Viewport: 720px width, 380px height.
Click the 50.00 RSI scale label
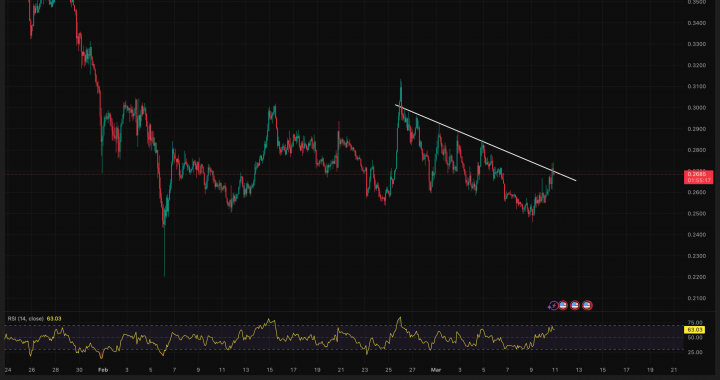coord(696,338)
